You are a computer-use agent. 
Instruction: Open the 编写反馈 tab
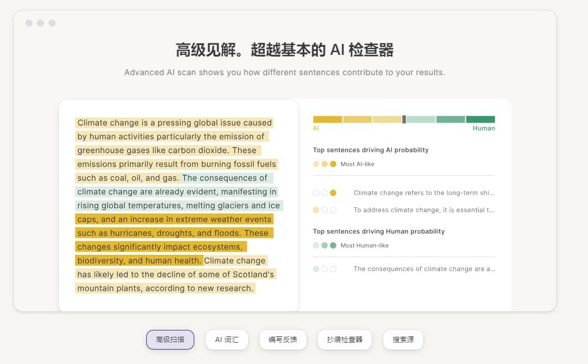pos(283,340)
